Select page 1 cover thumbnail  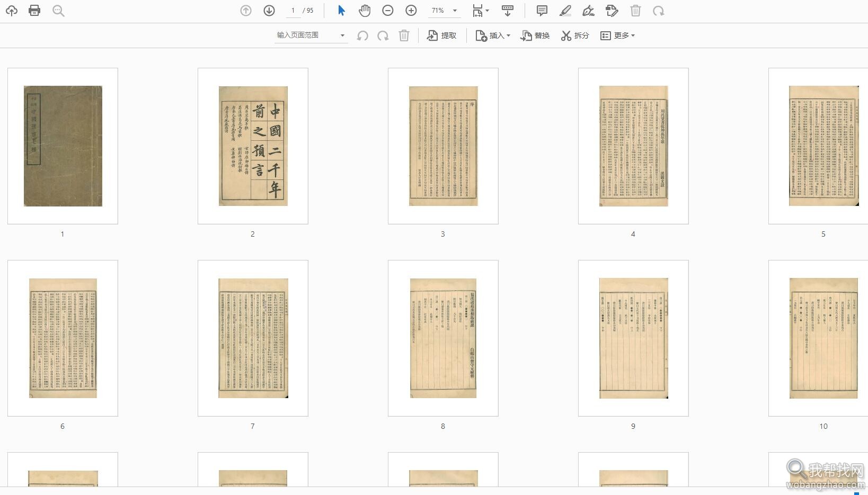(x=63, y=146)
